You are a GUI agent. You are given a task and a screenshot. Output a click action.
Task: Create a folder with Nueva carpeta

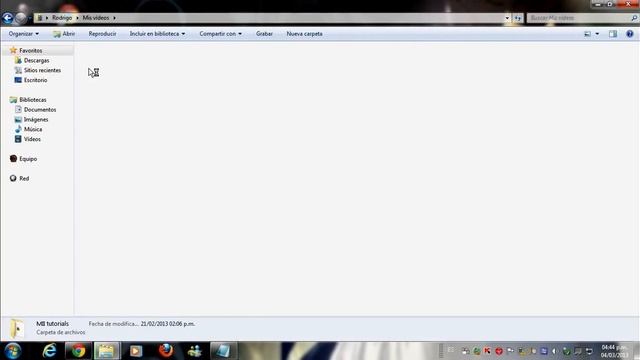click(x=304, y=34)
